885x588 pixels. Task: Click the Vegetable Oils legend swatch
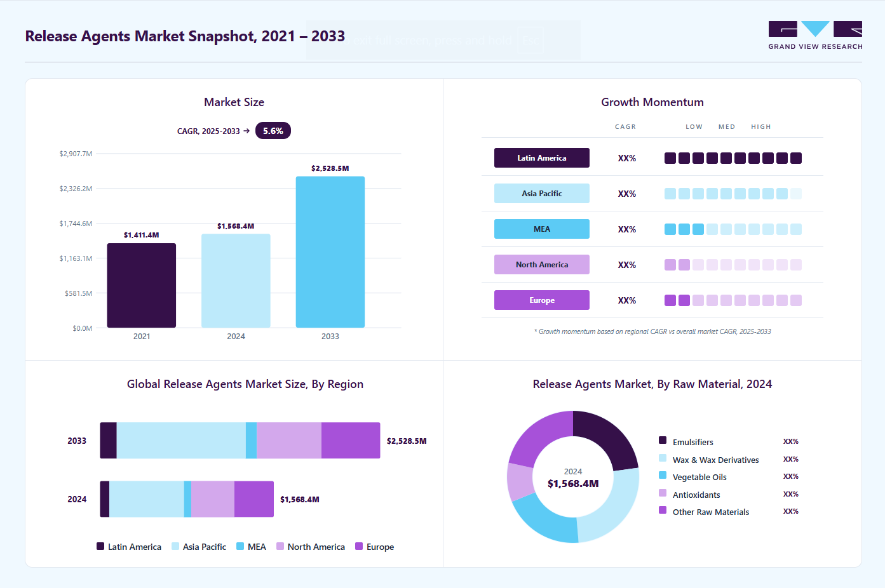click(x=663, y=475)
